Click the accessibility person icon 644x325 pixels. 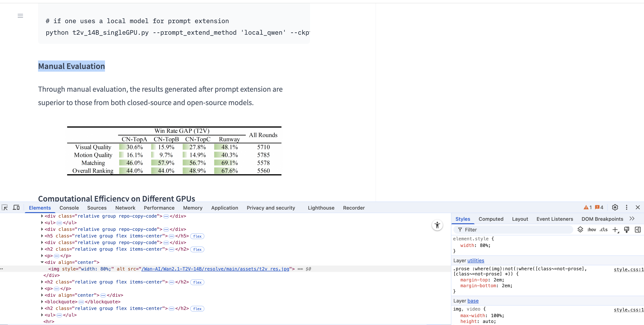pyautogui.click(x=437, y=225)
